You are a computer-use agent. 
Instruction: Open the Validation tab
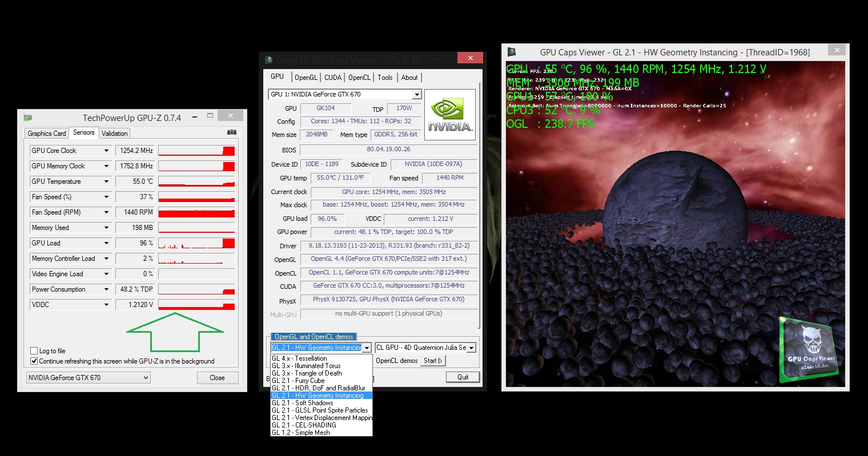click(x=115, y=134)
